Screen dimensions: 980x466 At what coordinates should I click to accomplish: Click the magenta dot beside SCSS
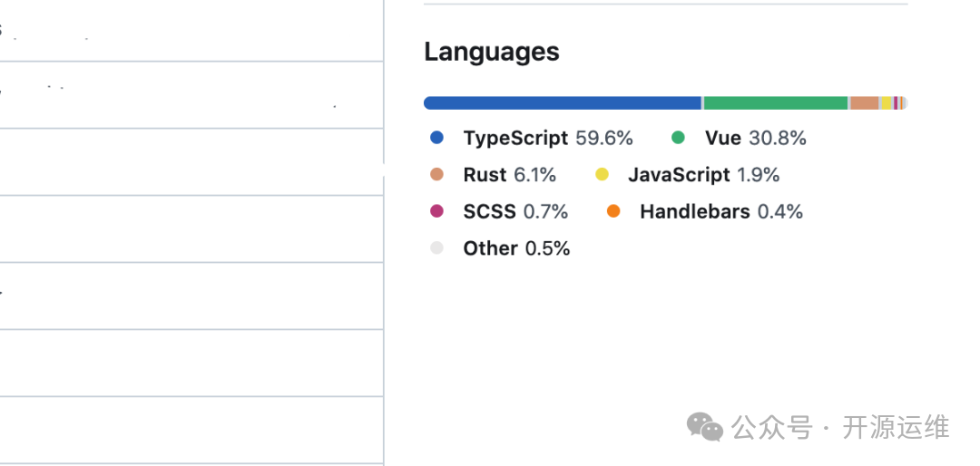pyautogui.click(x=437, y=211)
